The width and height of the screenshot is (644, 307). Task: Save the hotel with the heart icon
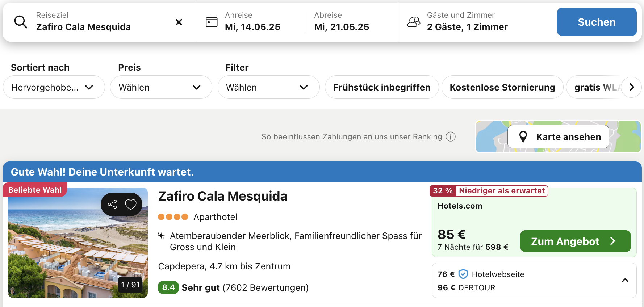[x=131, y=205]
